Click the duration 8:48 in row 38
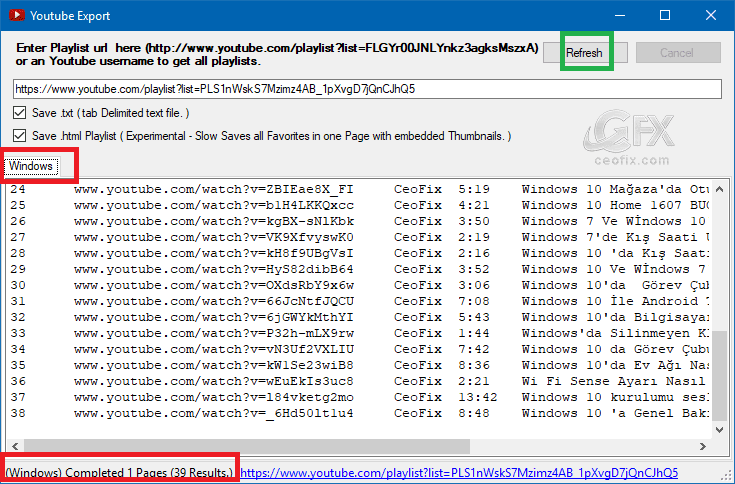 point(474,413)
